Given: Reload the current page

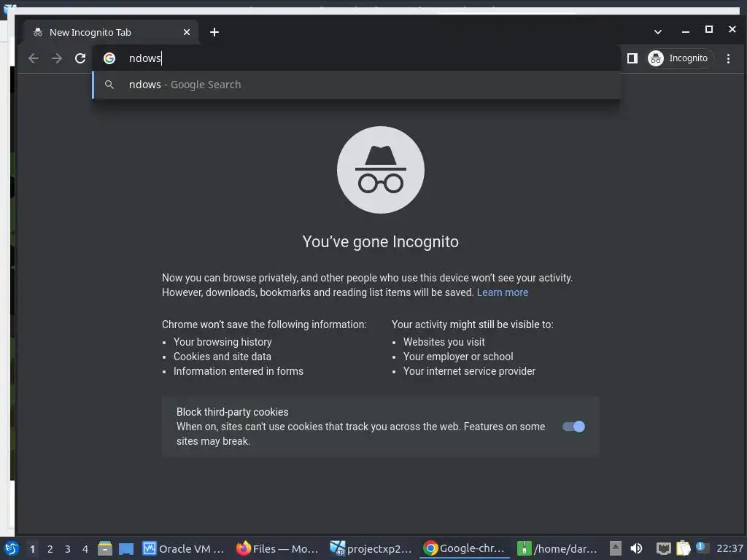Looking at the screenshot, I should (80, 58).
